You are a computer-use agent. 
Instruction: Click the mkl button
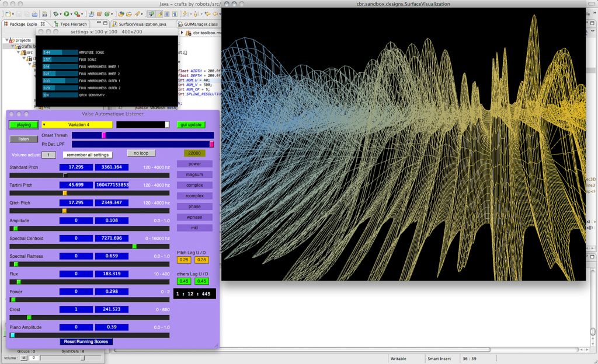(194, 228)
